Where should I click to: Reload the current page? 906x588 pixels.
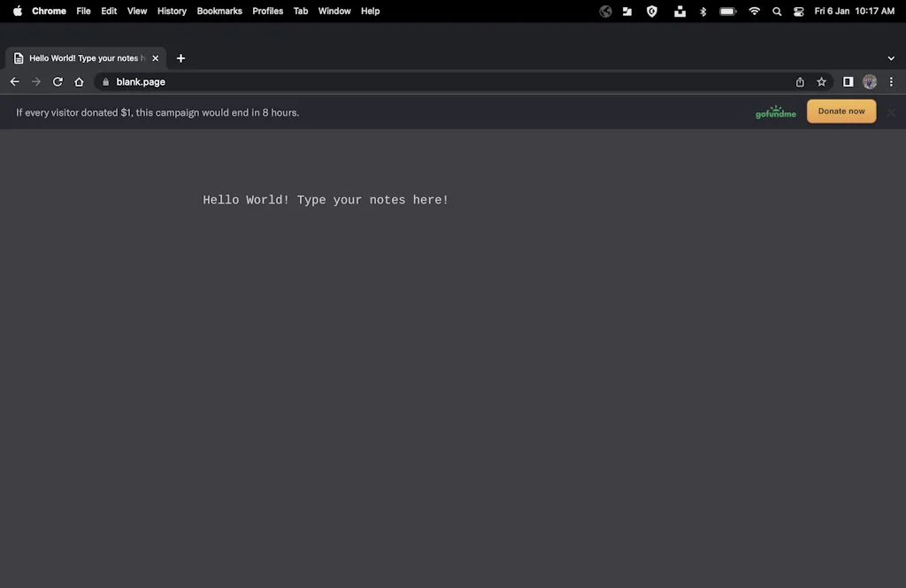click(x=57, y=81)
